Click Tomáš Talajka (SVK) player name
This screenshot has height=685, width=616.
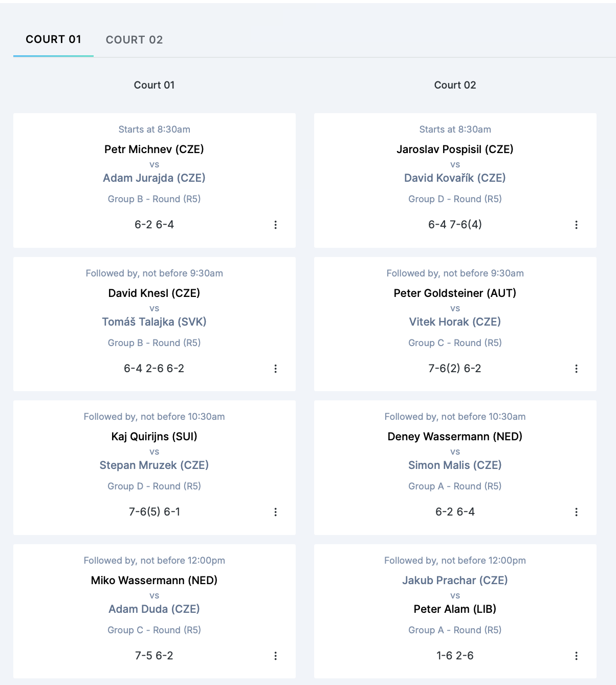(154, 322)
